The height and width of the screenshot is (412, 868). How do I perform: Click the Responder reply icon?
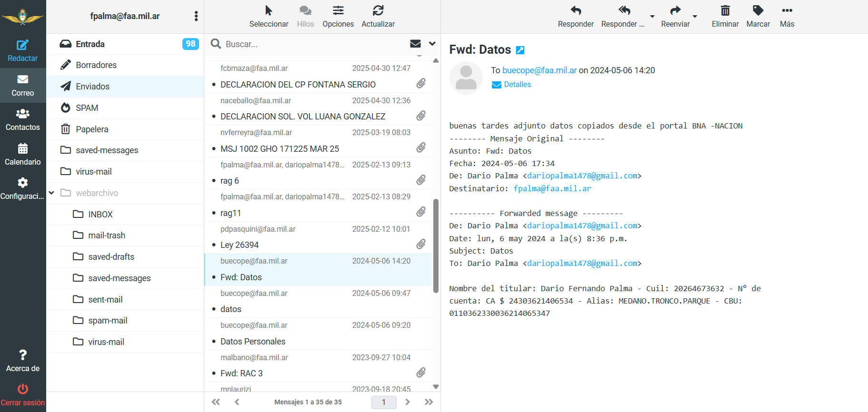pyautogui.click(x=575, y=11)
